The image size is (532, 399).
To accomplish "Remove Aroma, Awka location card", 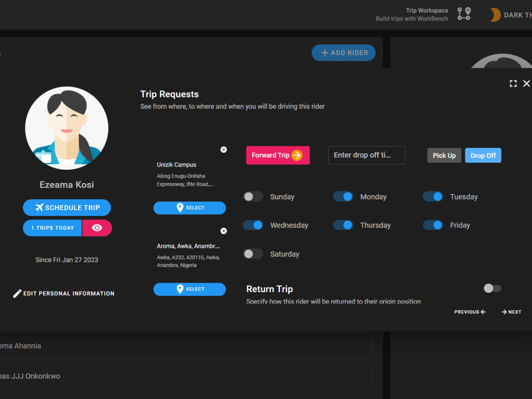I will pyautogui.click(x=223, y=231).
